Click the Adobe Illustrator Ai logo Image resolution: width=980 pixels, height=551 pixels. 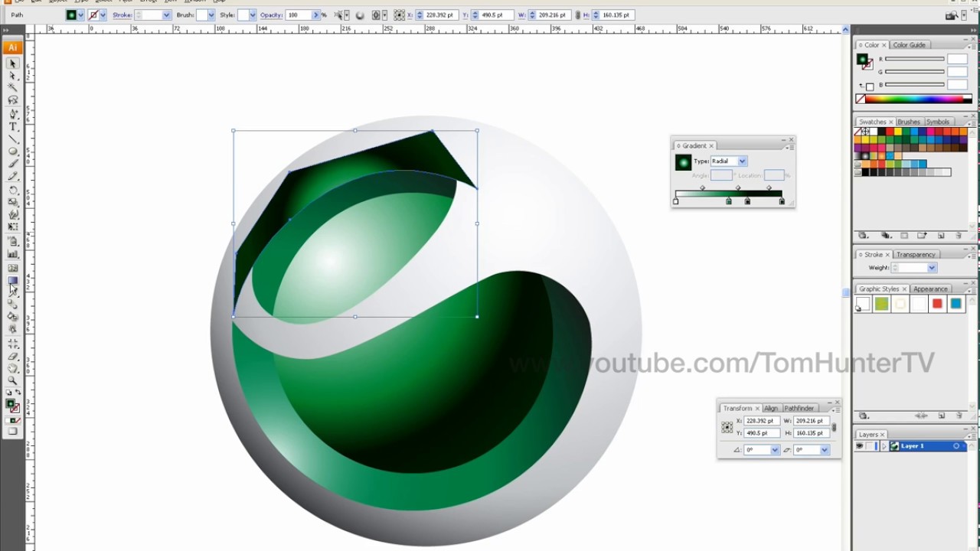click(12, 47)
